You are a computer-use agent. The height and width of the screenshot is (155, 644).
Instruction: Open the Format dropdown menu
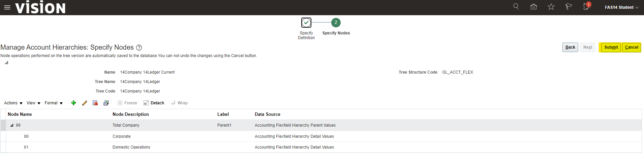click(x=54, y=103)
